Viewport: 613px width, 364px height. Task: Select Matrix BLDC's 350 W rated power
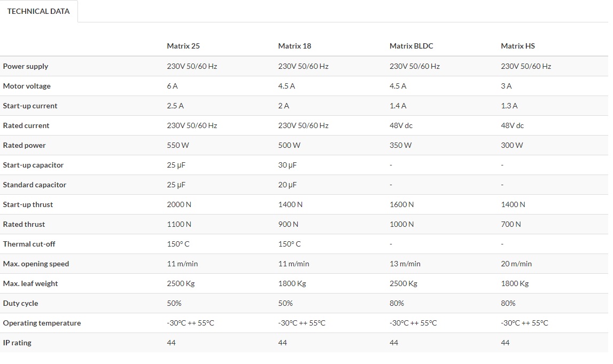(400, 145)
